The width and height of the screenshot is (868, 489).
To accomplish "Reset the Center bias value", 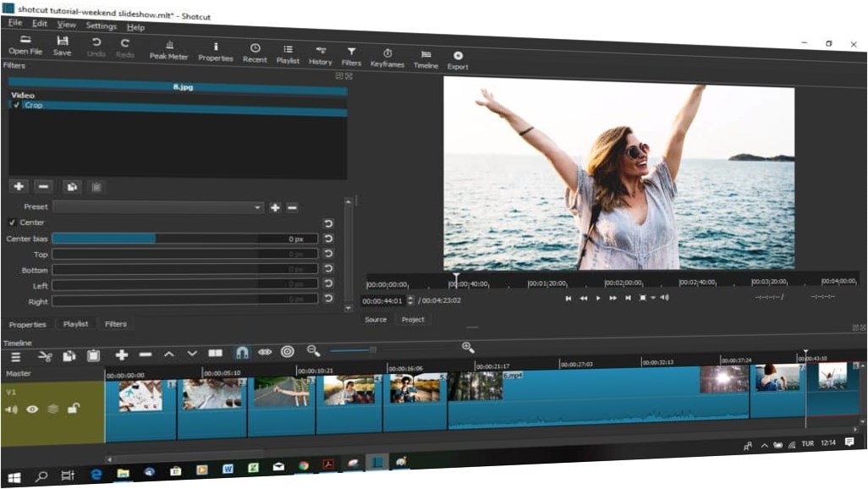I will [x=328, y=239].
